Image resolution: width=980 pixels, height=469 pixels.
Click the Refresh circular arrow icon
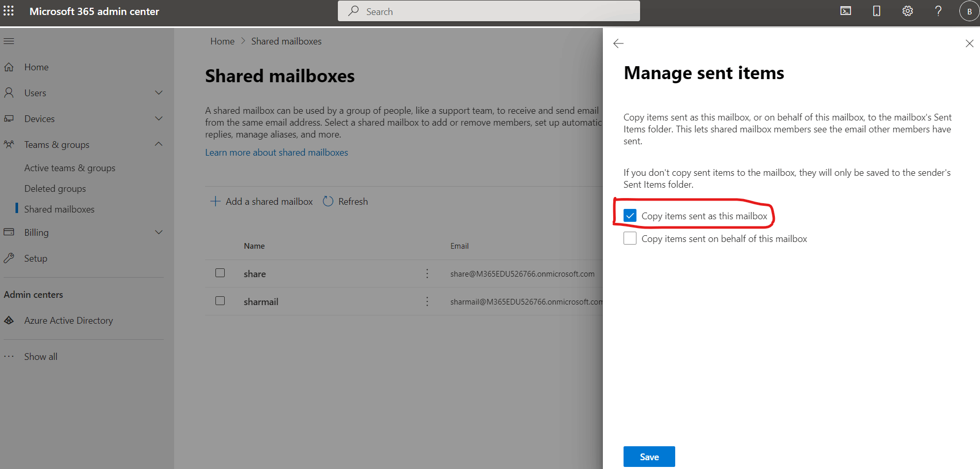[x=328, y=201]
